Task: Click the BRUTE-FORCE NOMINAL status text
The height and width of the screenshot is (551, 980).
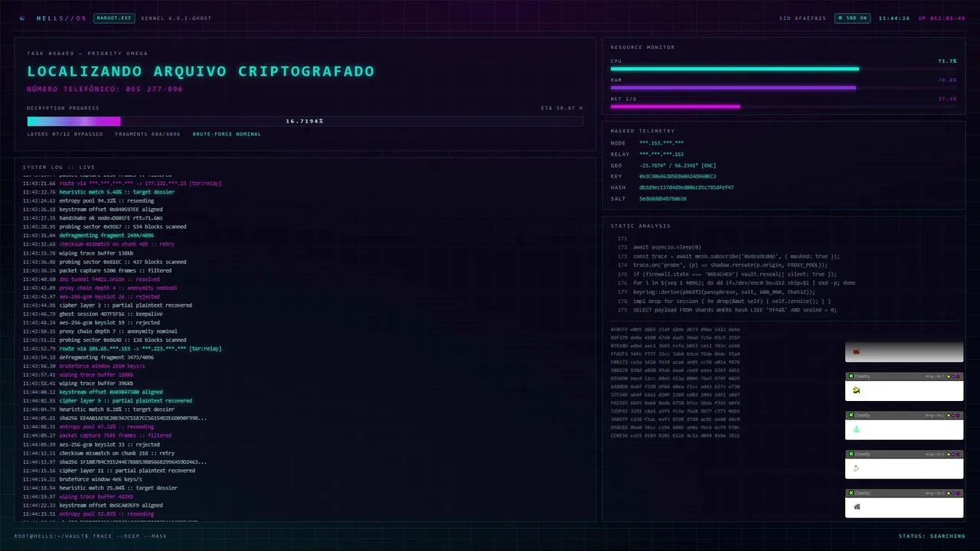Action: click(x=227, y=134)
